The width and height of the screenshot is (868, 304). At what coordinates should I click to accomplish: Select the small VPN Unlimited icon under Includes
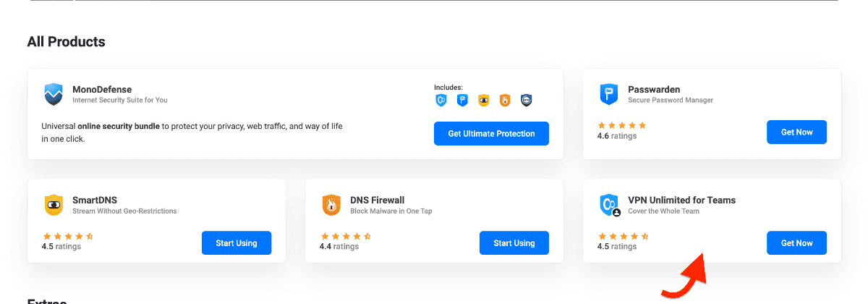[x=441, y=101]
